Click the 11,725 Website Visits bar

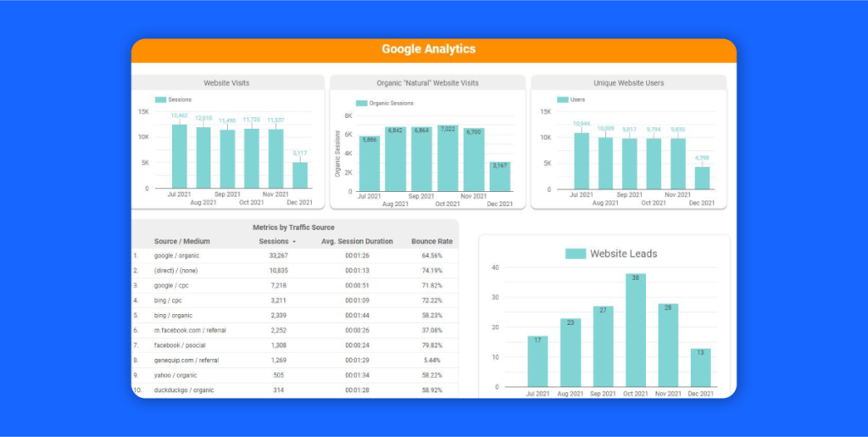252,159
